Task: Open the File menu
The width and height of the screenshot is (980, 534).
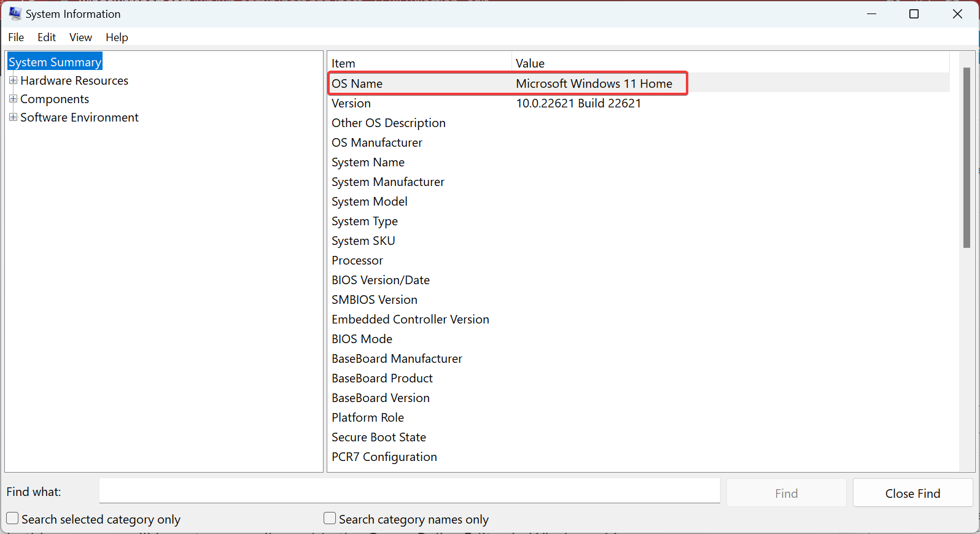Action: click(16, 37)
